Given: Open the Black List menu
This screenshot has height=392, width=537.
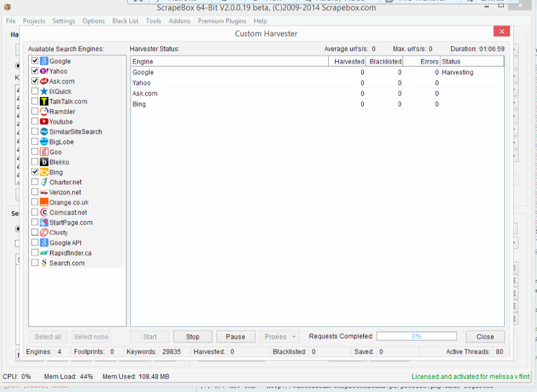Looking at the screenshot, I should coord(125,21).
